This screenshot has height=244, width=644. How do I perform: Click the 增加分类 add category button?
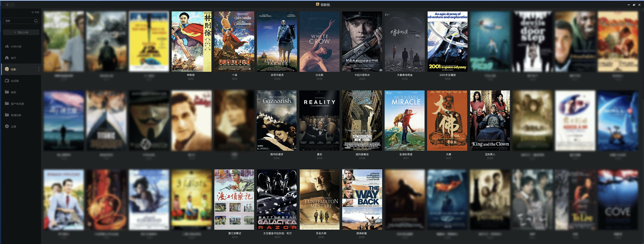click(21, 32)
